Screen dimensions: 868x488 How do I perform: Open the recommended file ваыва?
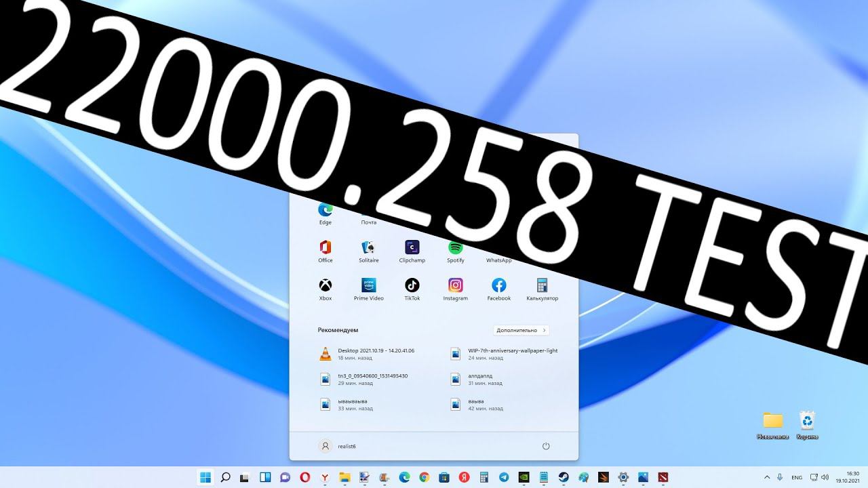pyautogui.click(x=477, y=404)
